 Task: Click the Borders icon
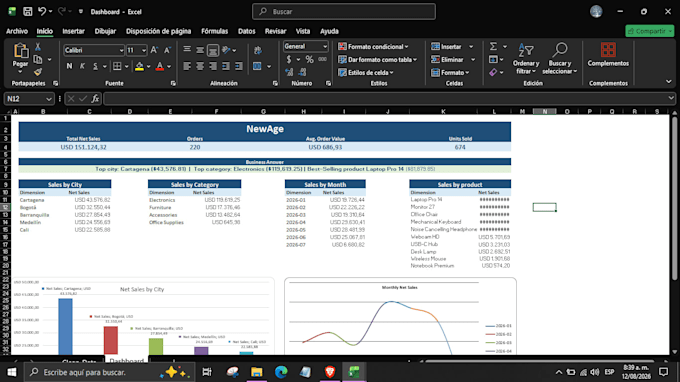pyautogui.click(x=117, y=66)
